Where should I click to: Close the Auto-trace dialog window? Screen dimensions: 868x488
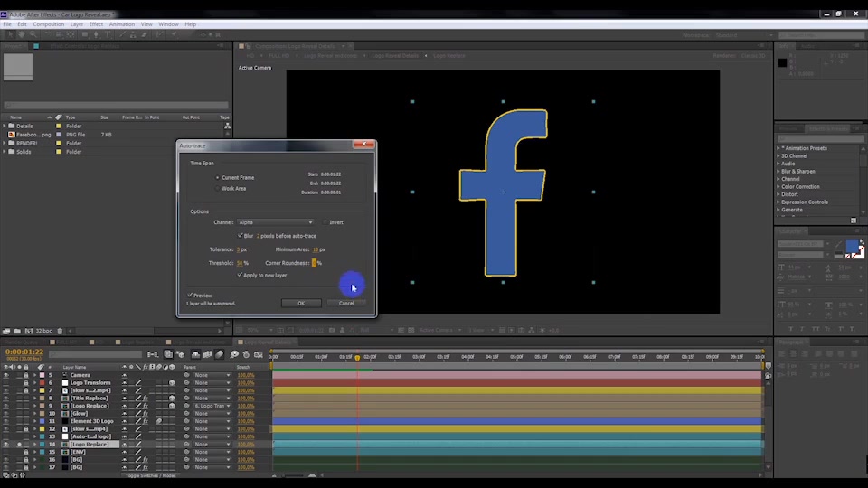[x=363, y=144]
